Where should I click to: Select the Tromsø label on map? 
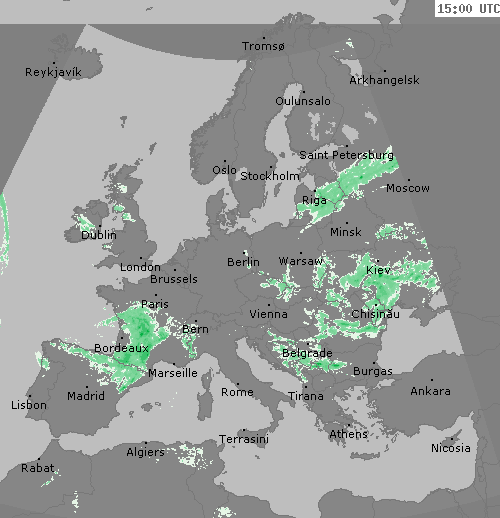[x=263, y=46]
